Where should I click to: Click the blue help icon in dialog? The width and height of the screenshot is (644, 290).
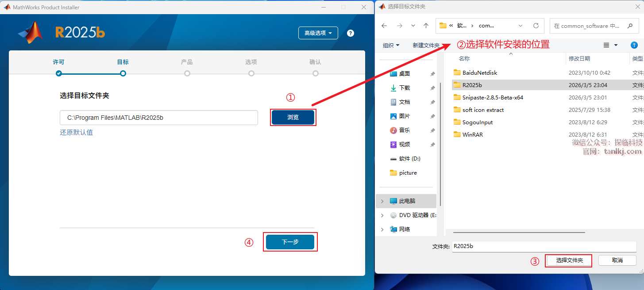click(x=634, y=45)
